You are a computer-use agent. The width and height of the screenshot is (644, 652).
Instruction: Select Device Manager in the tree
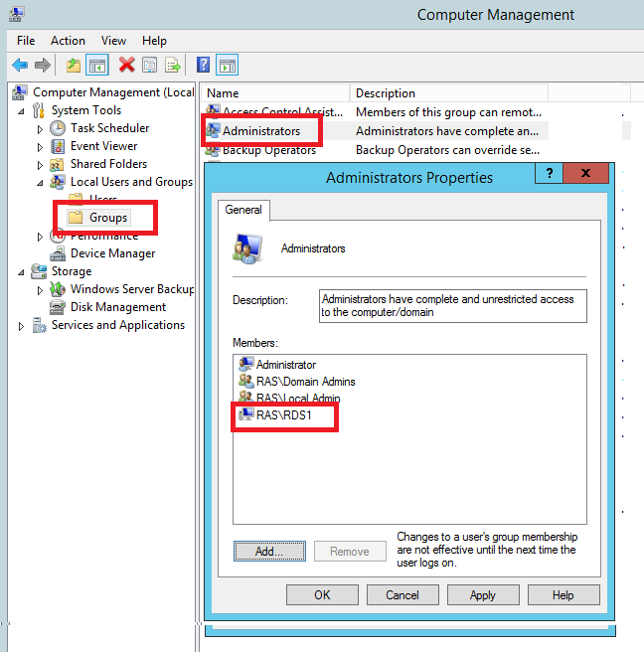click(112, 253)
